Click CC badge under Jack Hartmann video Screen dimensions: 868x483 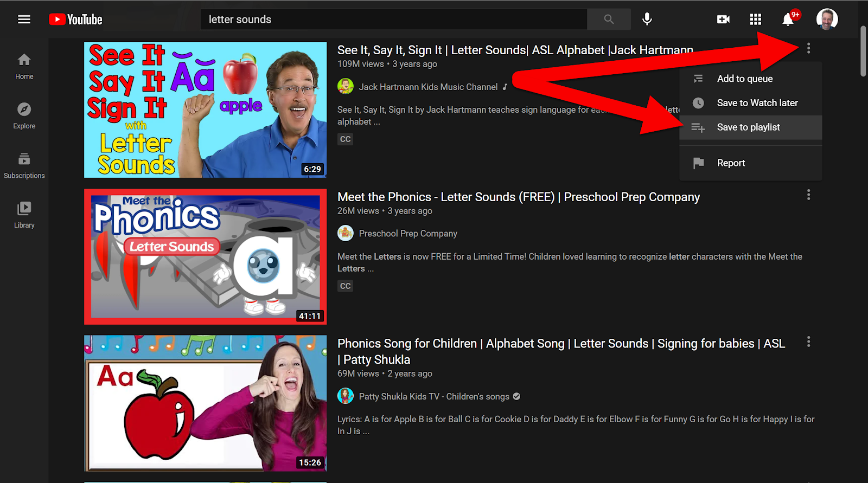tap(345, 139)
